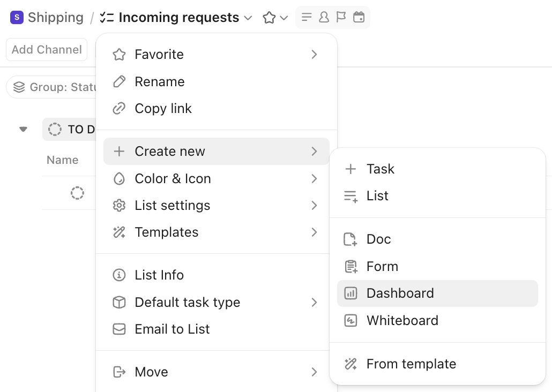The image size is (552, 392).
Task: Select Rename from the menu
Action: pyautogui.click(x=159, y=81)
